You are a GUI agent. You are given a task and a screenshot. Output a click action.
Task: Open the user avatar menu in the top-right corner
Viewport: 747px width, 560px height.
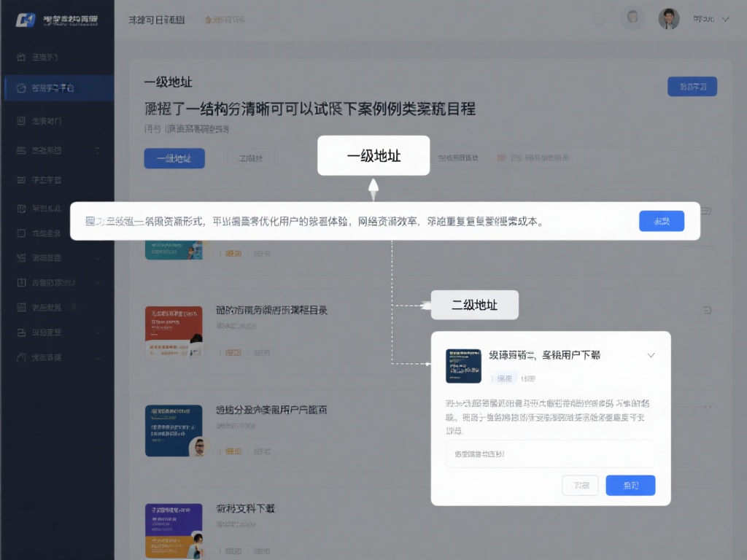pos(668,18)
